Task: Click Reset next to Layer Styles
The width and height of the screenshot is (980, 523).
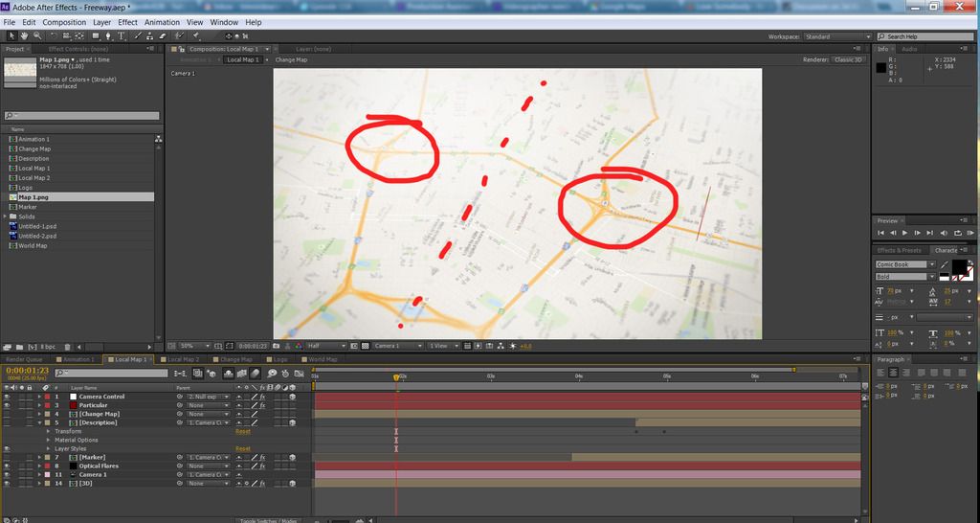Action: 243,448
